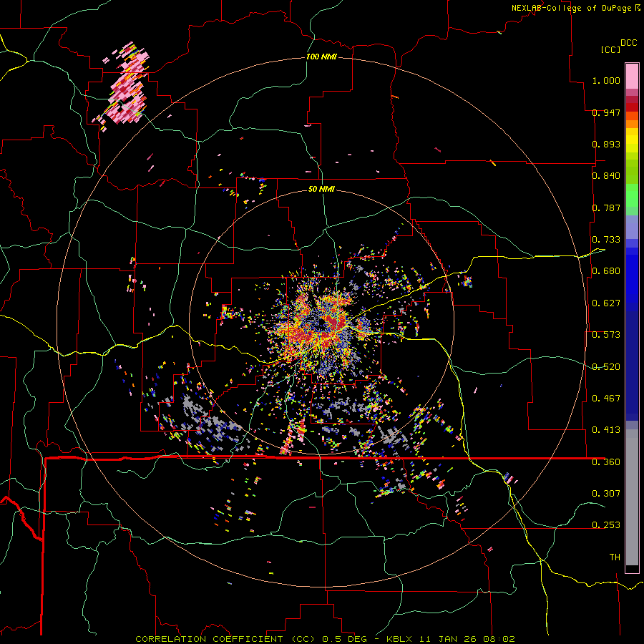The image size is (644, 644).
Task: Click the 0.893 scale value
Action: pos(606,144)
